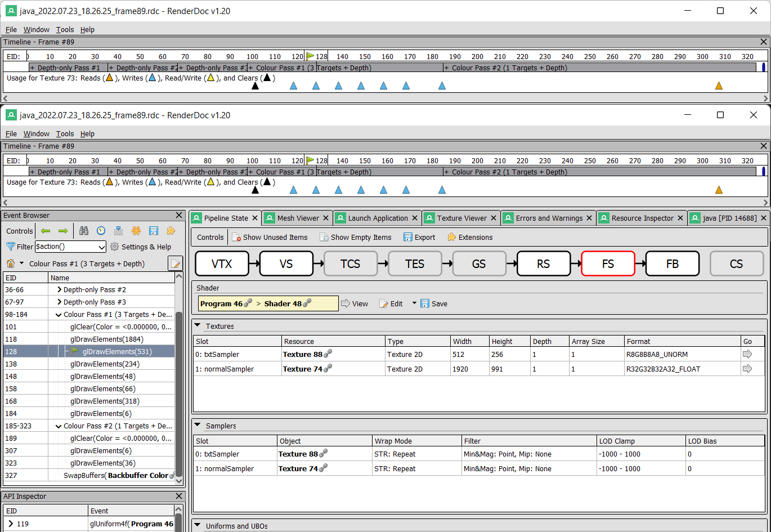This screenshot has height=532, width=771.
Task: Click the jump-to-EID icon beside the clock
Action: pos(118,231)
